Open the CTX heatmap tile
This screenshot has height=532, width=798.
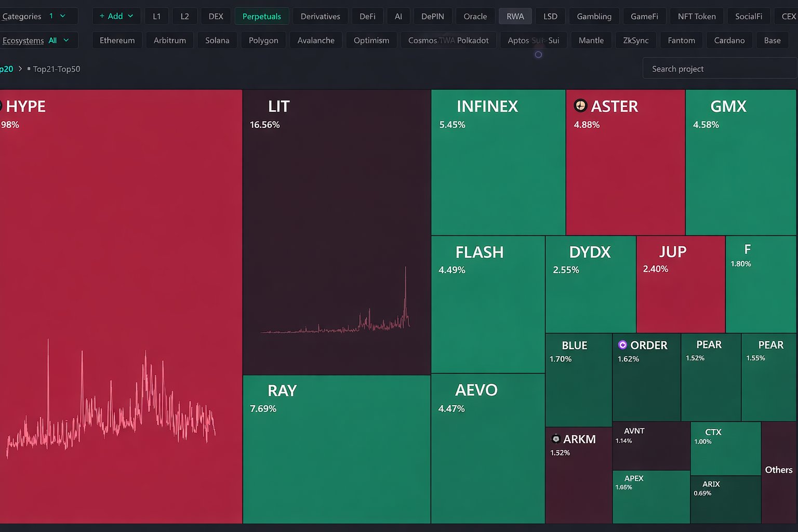726,448
